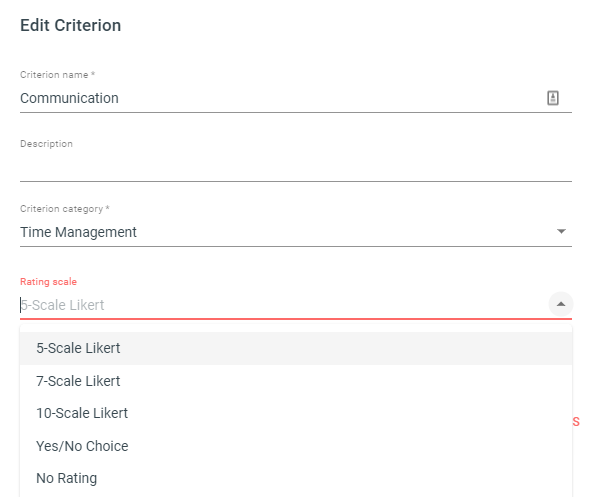Click the red underline beneath Rating scale field
This screenshot has width=595, height=497.
(296, 319)
